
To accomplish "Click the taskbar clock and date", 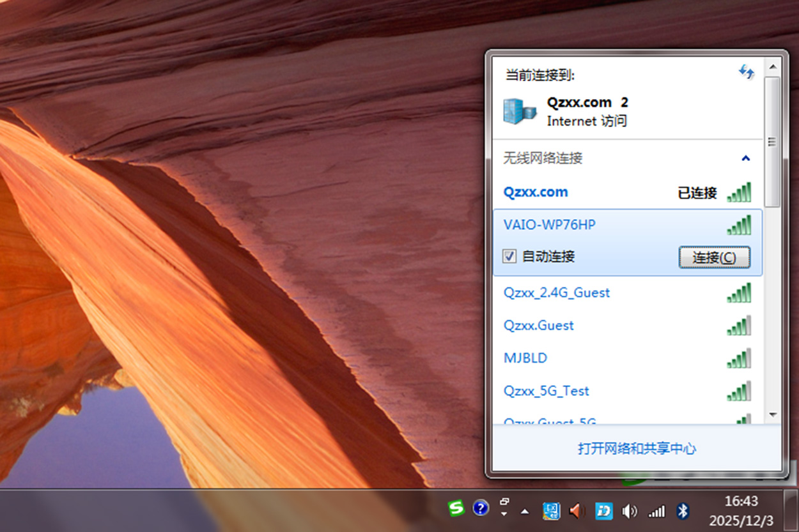I will point(741,510).
